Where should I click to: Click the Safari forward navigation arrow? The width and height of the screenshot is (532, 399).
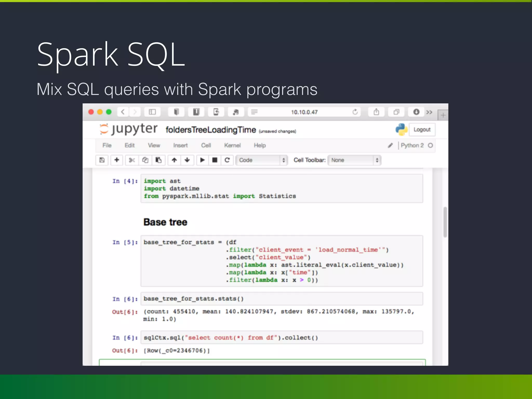pos(135,112)
